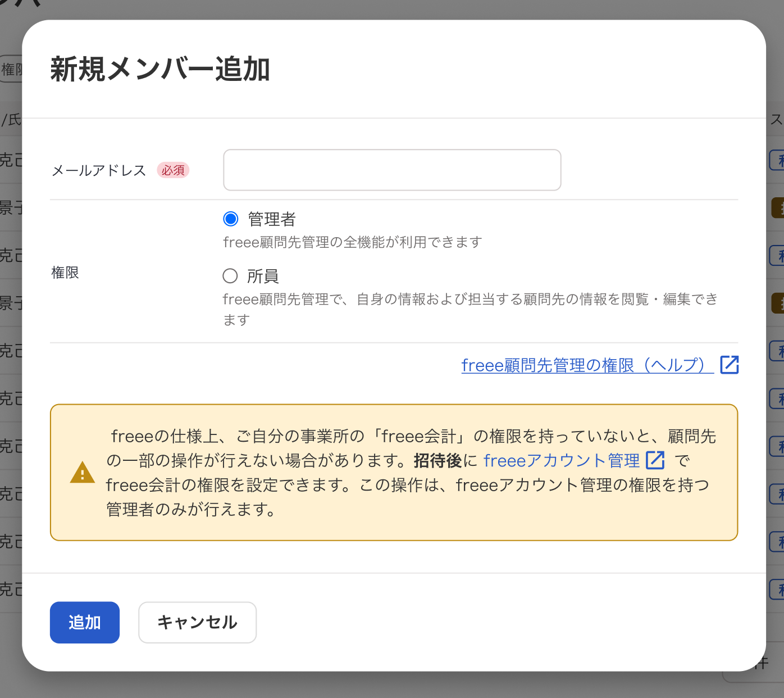Open freeeアカウント管理 link in warning box
Viewport: 784px width, 698px height.
click(x=562, y=461)
